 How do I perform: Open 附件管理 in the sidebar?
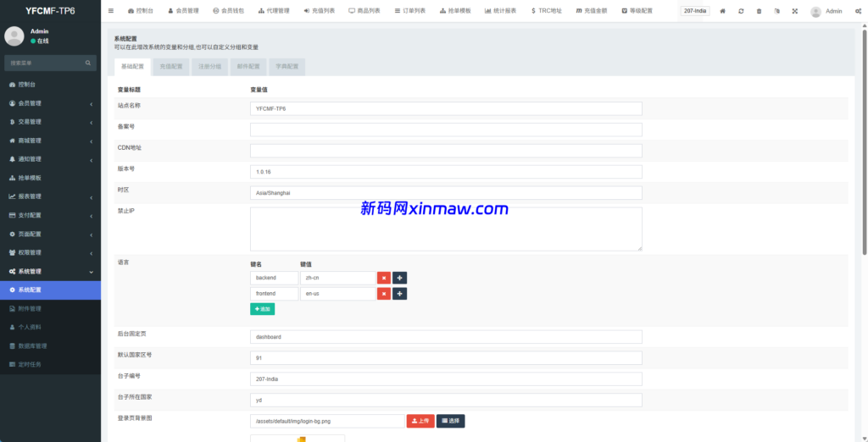50,308
